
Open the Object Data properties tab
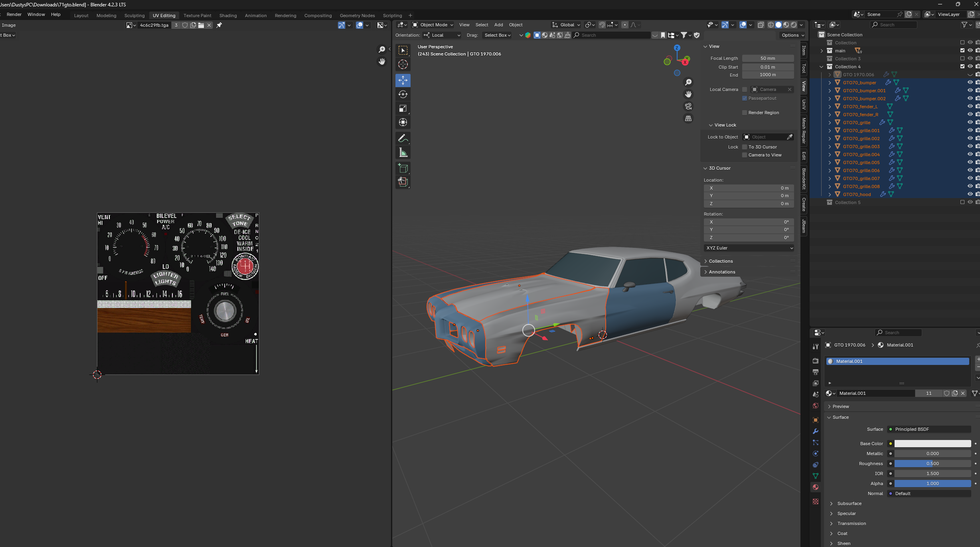click(816, 476)
